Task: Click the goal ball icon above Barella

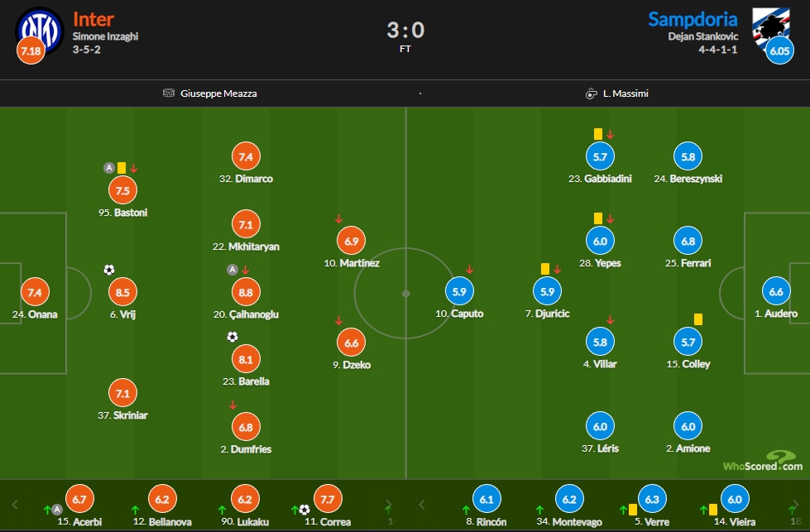Action: point(232,337)
